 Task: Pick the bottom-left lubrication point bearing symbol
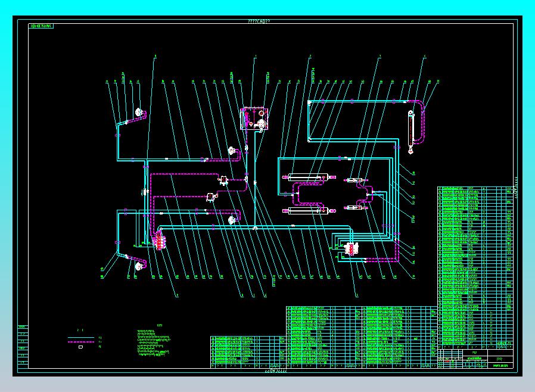click(138, 266)
